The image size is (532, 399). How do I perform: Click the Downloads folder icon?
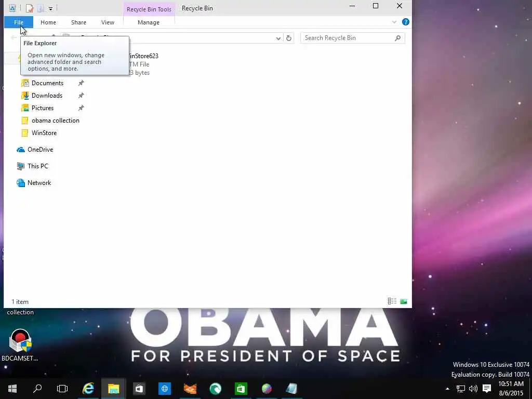click(x=25, y=96)
